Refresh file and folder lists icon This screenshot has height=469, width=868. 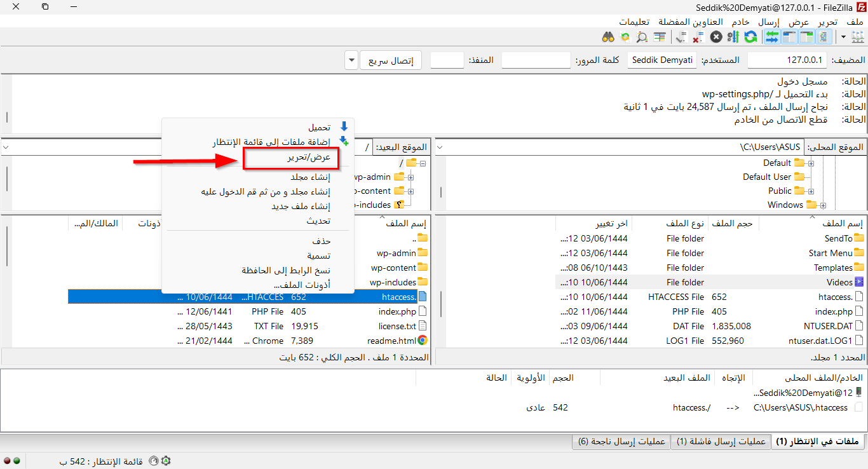750,37
